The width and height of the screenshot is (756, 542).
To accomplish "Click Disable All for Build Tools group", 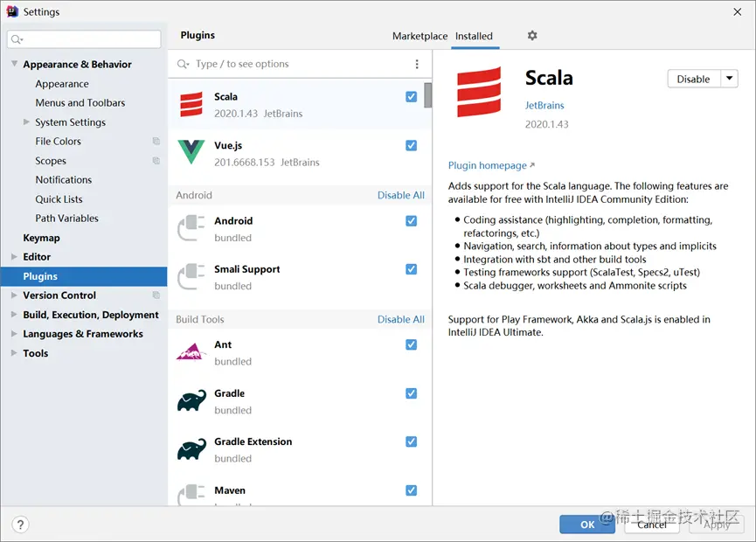I will pyautogui.click(x=400, y=319).
